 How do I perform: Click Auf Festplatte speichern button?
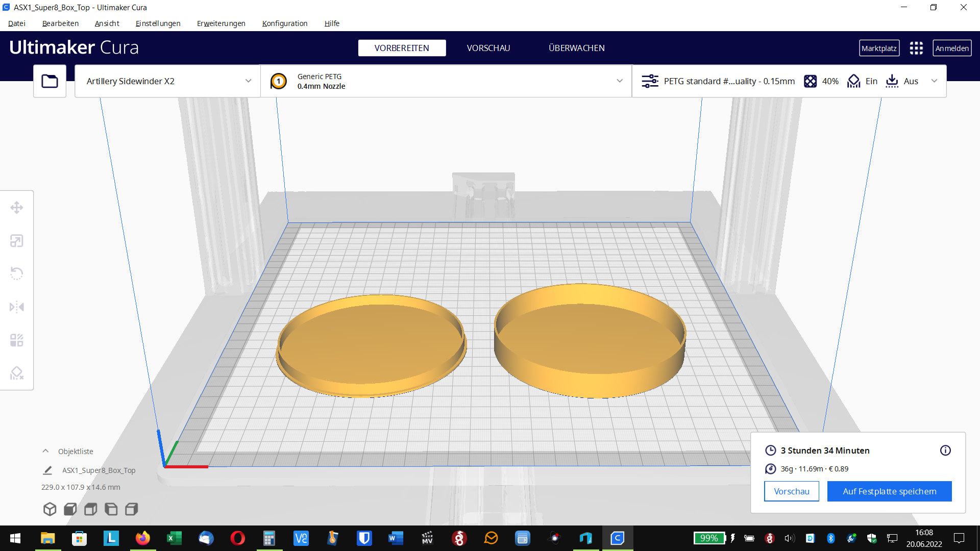click(889, 491)
